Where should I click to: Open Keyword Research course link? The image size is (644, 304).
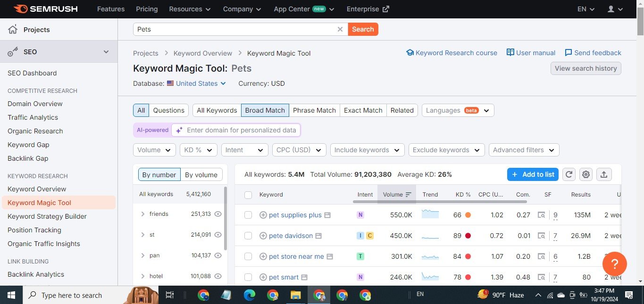point(452,53)
